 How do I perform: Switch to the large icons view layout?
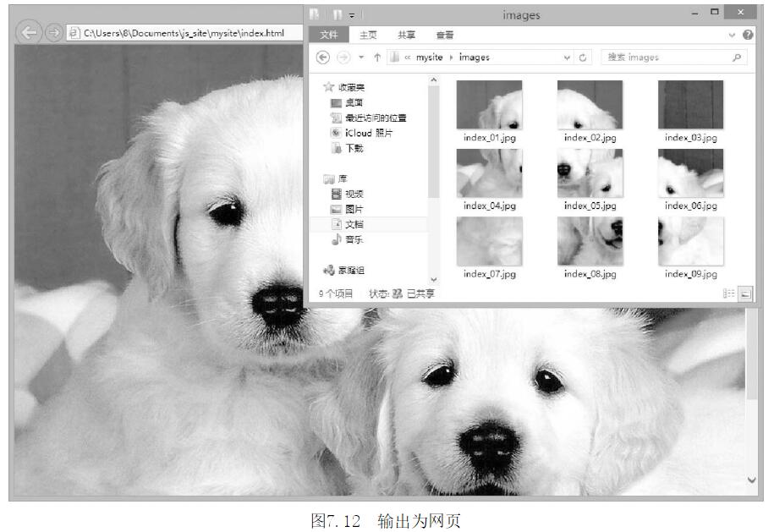click(x=745, y=293)
